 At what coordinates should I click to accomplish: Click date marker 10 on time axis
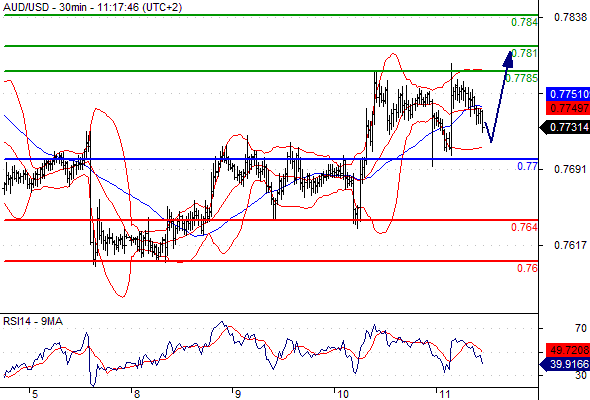[342, 394]
